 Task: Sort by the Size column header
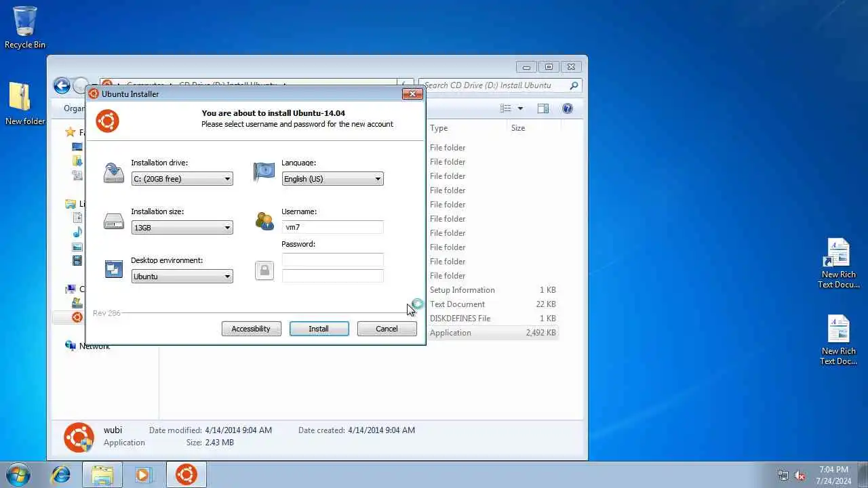[533, 128]
